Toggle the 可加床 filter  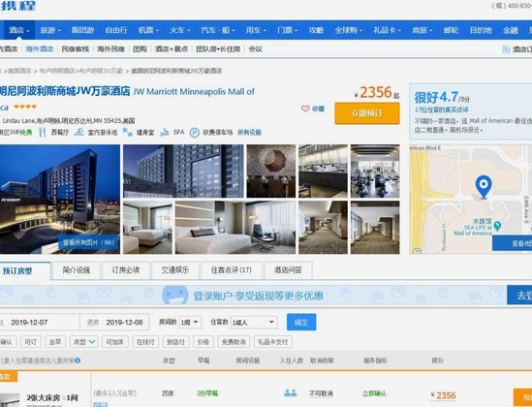tap(115, 342)
